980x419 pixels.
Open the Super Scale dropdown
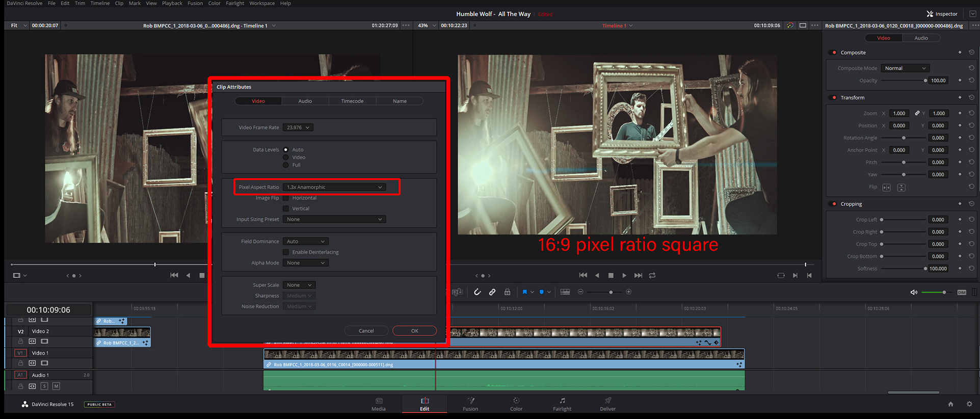pos(300,285)
